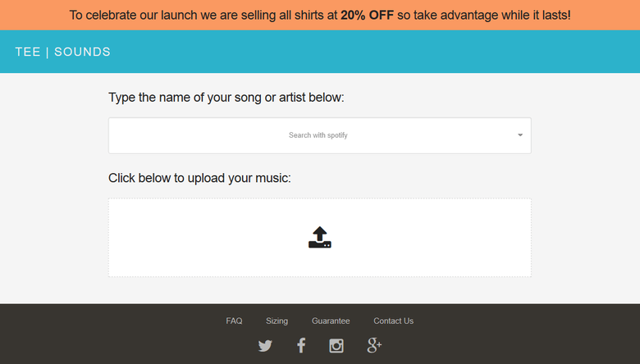The image size is (640, 364).
Task: Click the 20% OFF bold text
Action: [x=367, y=15]
